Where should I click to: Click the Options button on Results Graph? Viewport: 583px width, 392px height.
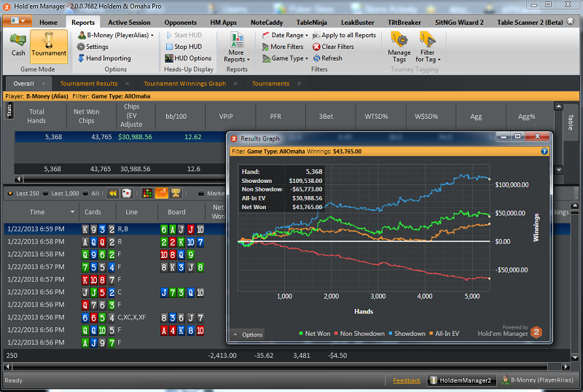(x=248, y=335)
